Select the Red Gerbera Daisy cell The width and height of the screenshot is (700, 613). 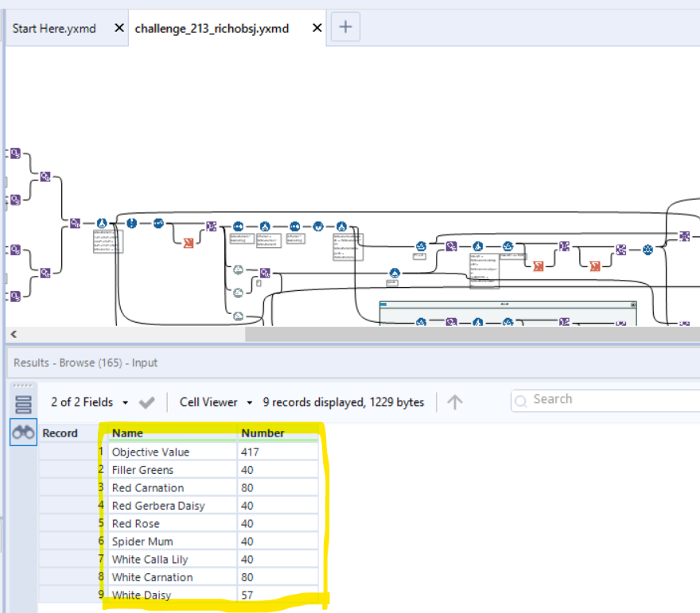point(173,506)
